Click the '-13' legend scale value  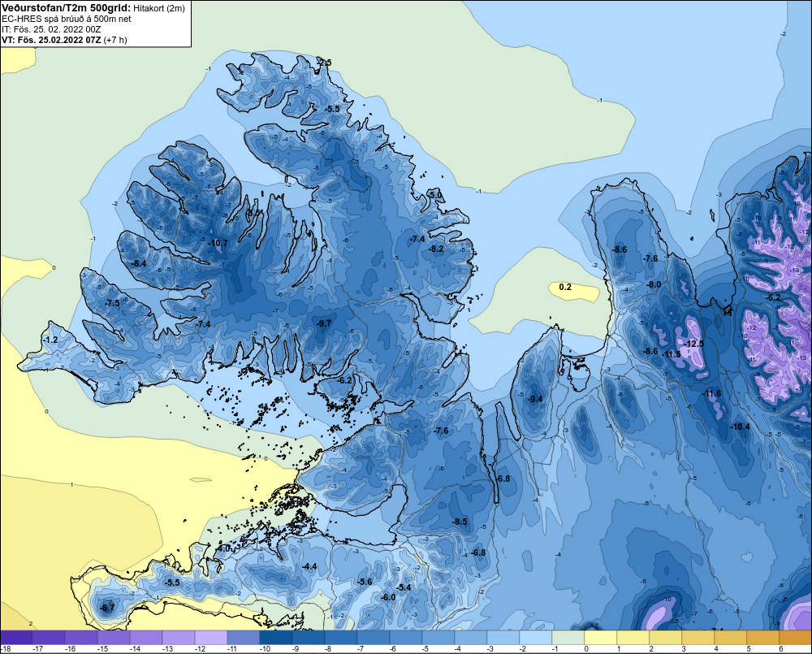[167, 649]
